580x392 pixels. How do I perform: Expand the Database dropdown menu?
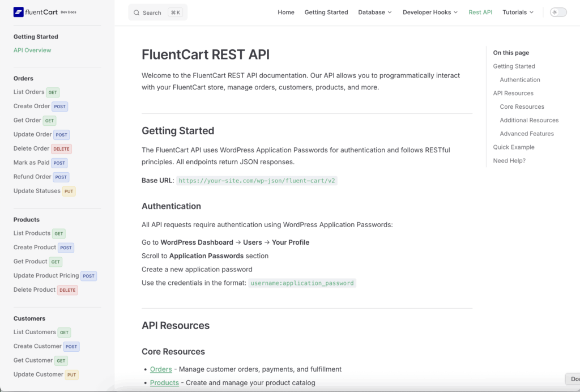[374, 12]
